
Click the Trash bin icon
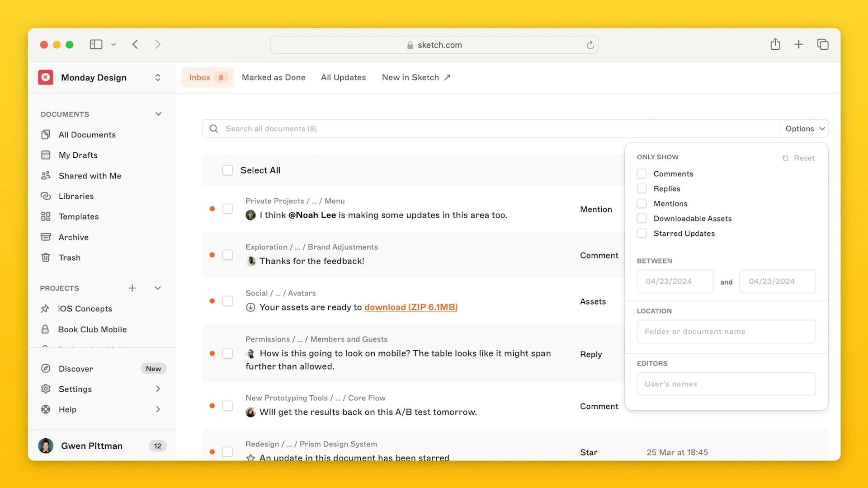pos(46,258)
